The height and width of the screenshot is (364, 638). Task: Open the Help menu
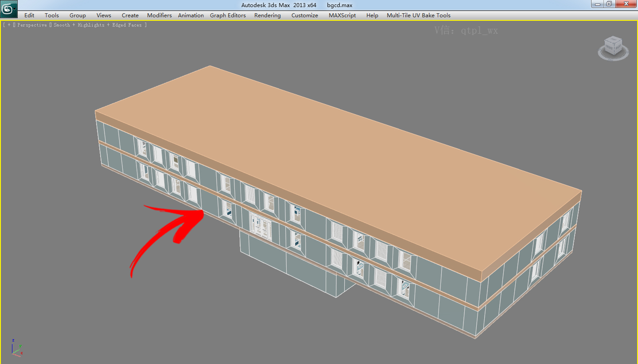coord(372,15)
